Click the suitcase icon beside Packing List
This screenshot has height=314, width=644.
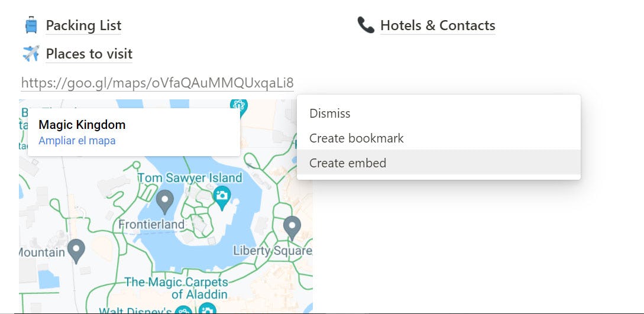[31, 25]
